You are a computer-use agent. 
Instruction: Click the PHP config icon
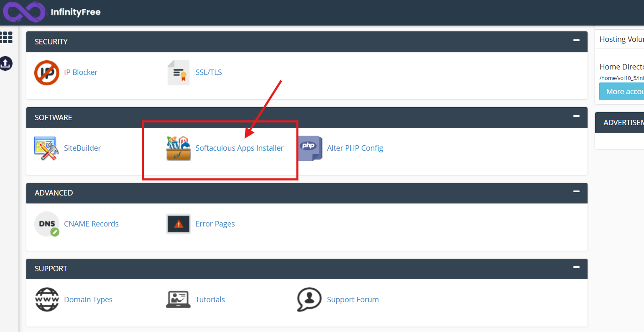tap(310, 148)
